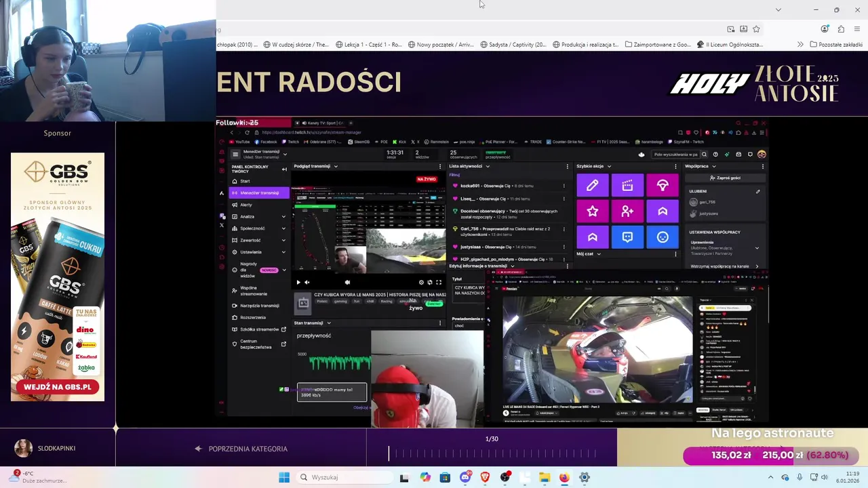Open the 'Zaimportowane z Goo...' bookmarks folder

pos(658,45)
